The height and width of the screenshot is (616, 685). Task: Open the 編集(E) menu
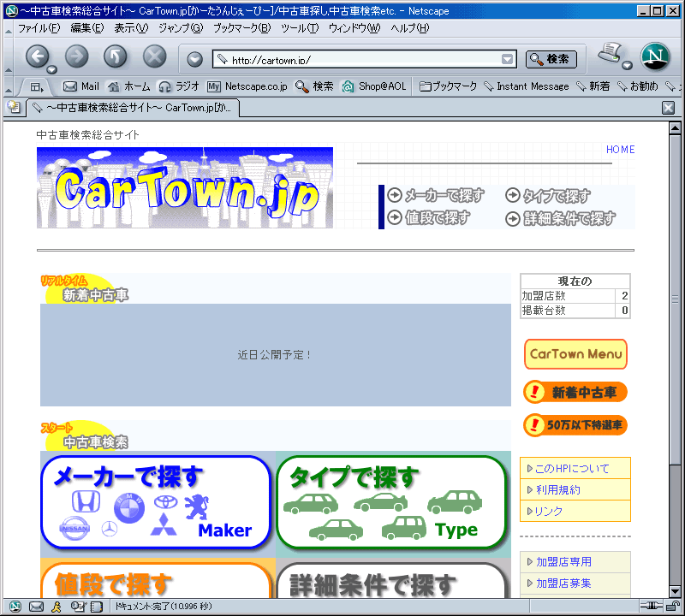tap(87, 28)
